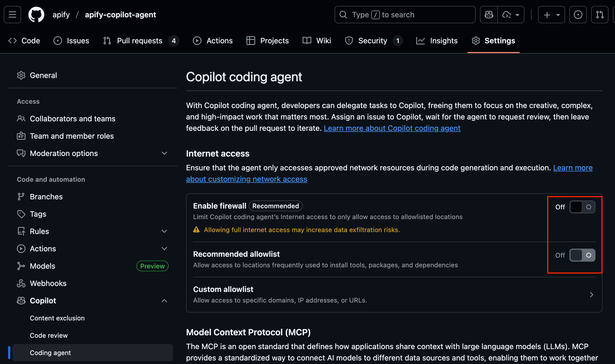The height and width of the screenshot is (364, 615).
Task: Click the magnifier icon in the search bar
Action: click(x=343, y=15)
